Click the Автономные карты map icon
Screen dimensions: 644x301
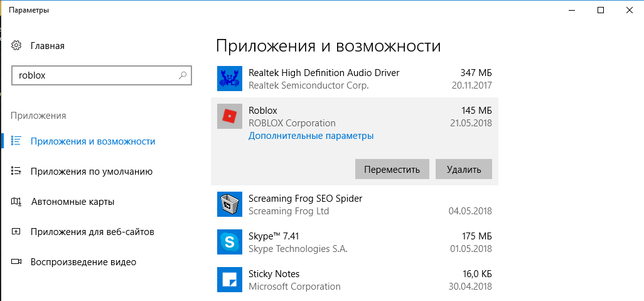[x=17, y=202]
